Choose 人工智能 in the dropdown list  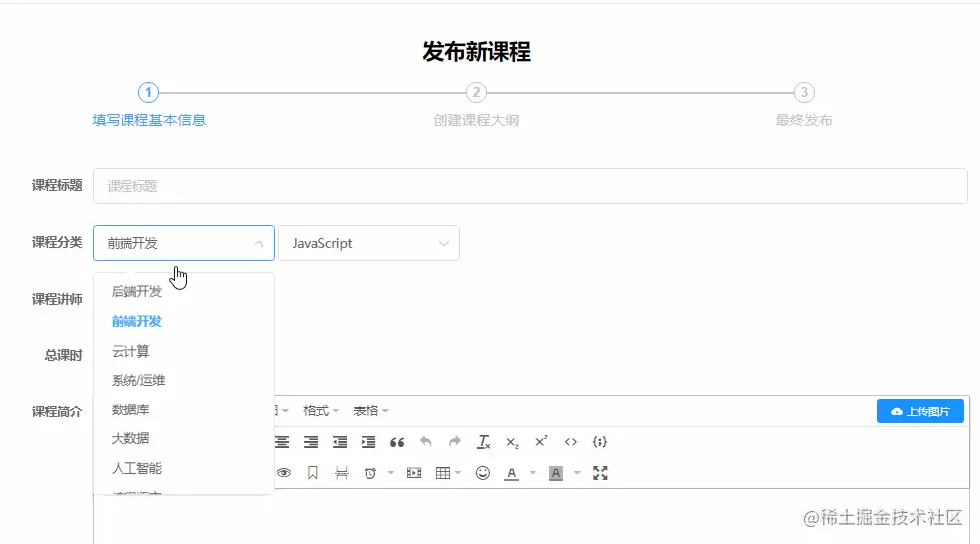click(x=183, y=468)
